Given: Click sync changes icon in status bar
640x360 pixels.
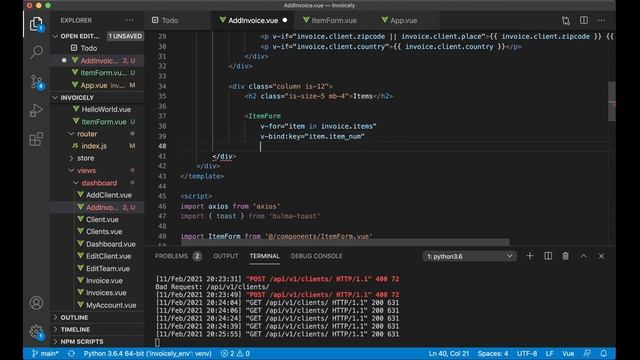Looking at the screenshot, I should 71,353.
